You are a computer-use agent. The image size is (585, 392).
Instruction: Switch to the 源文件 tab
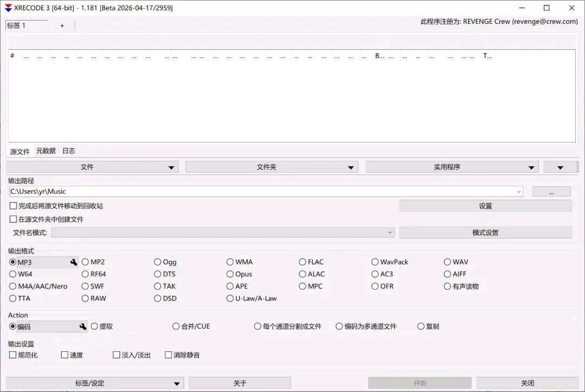[x=20, y=152]
